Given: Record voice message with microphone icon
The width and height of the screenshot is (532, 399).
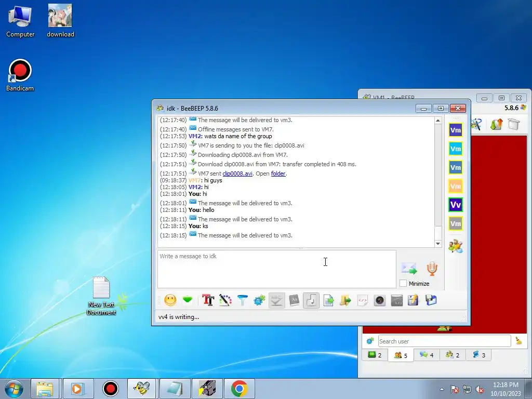Looking at the screenshot, I should click(432, 269).
